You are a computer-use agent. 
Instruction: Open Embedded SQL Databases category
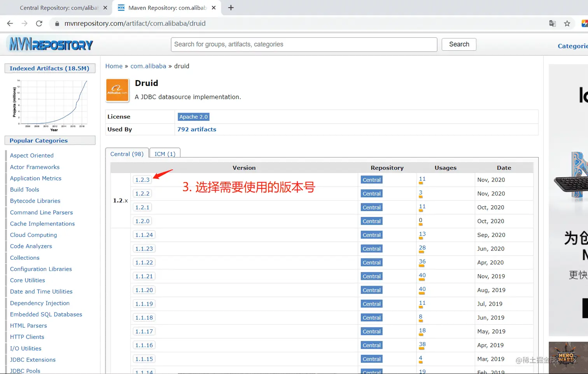(46, 315)
